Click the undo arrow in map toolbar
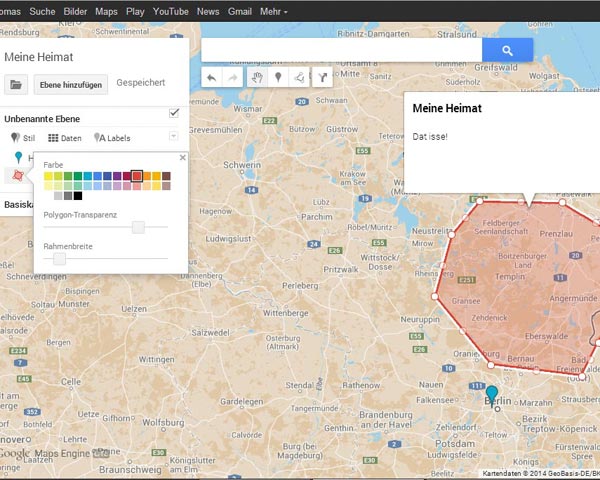Viewport: 600px width, 480px height. pyautogui.click(x=212, y=78)
